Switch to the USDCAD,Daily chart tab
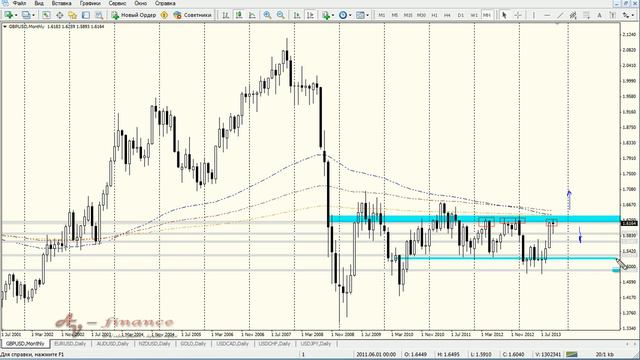This screenshot has width=640, height=360. 232,344
